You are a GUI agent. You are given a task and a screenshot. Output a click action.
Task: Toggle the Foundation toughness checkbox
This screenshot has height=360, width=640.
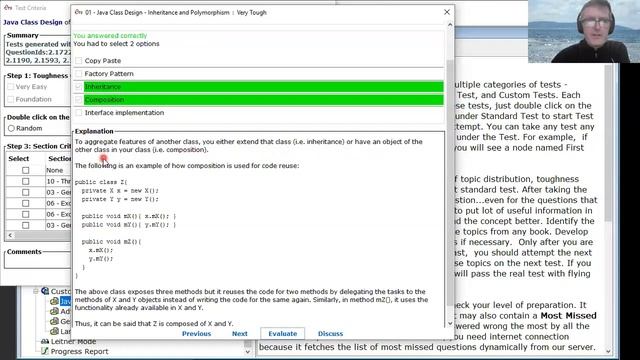(x=11, y=99)
